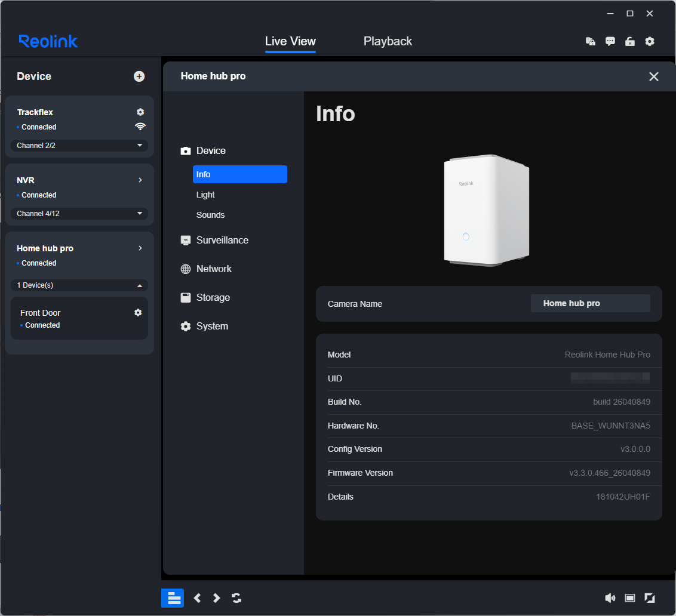Toggle the speaker volume icon
Image resolution: width=676 pixels, height=616 pixels.
coord(610,598)
